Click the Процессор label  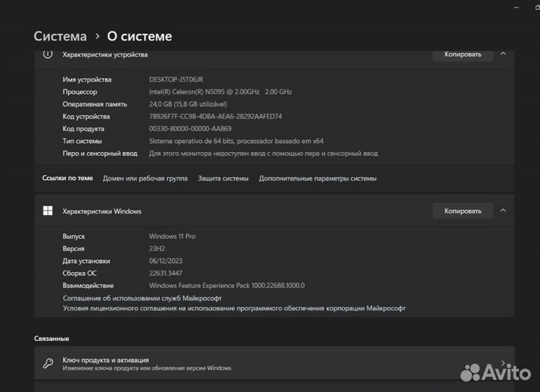coord(80,92)
